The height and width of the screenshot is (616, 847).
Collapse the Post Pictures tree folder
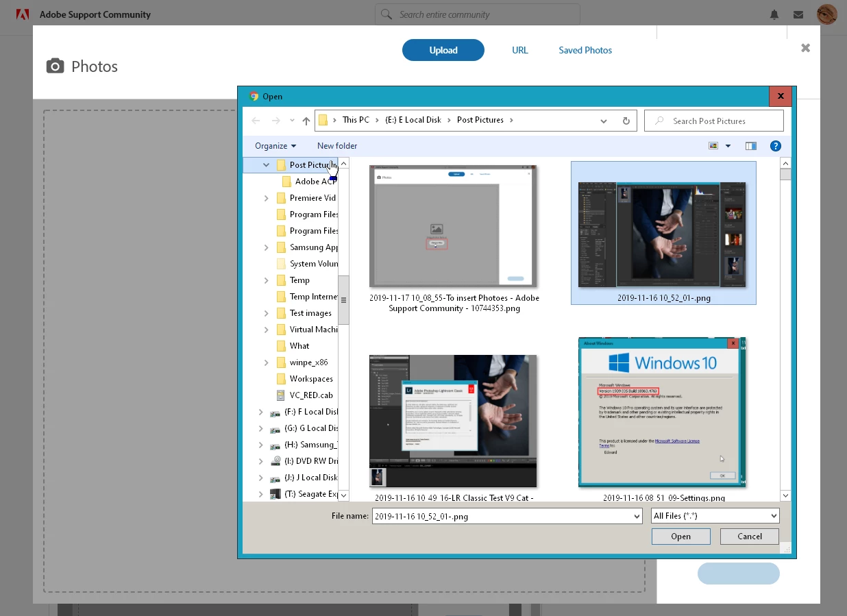pyautogui.click(x=266, y=165)
